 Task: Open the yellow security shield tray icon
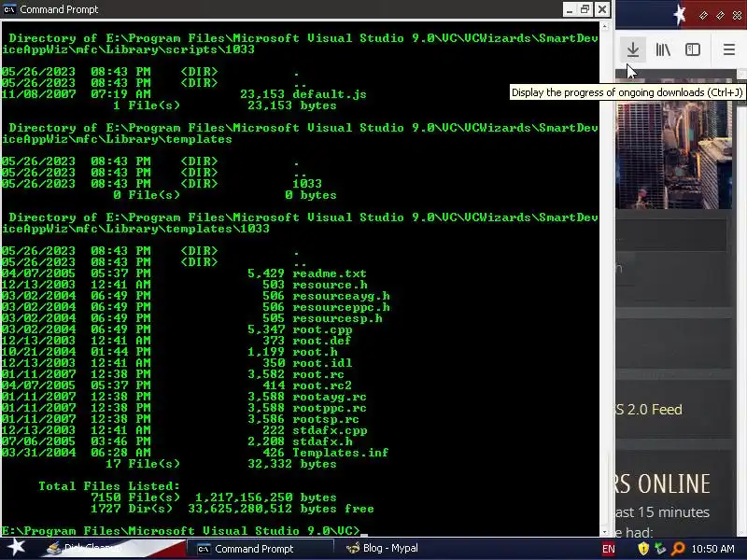pos(643,549)
